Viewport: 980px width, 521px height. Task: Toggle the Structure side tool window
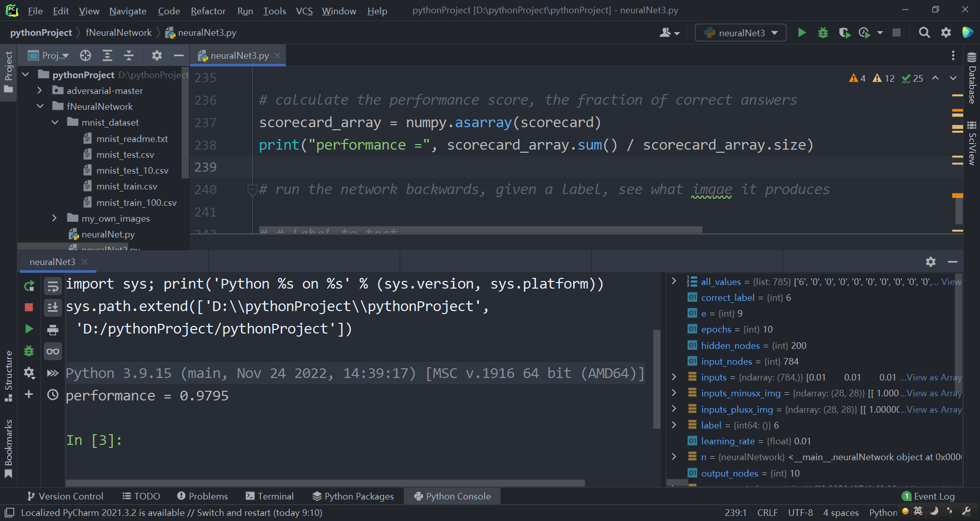[x=8, y=375]
